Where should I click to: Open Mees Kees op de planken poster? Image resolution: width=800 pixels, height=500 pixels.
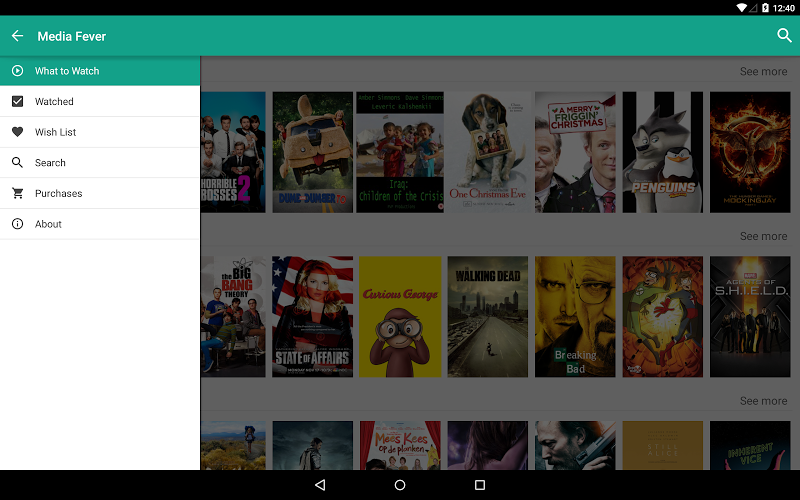400,445
